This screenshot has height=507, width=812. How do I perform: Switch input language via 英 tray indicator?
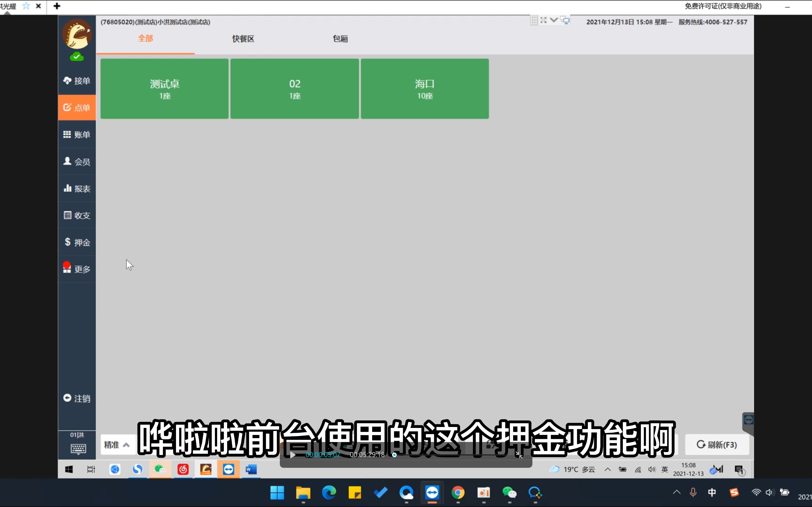tap(665, 469)
